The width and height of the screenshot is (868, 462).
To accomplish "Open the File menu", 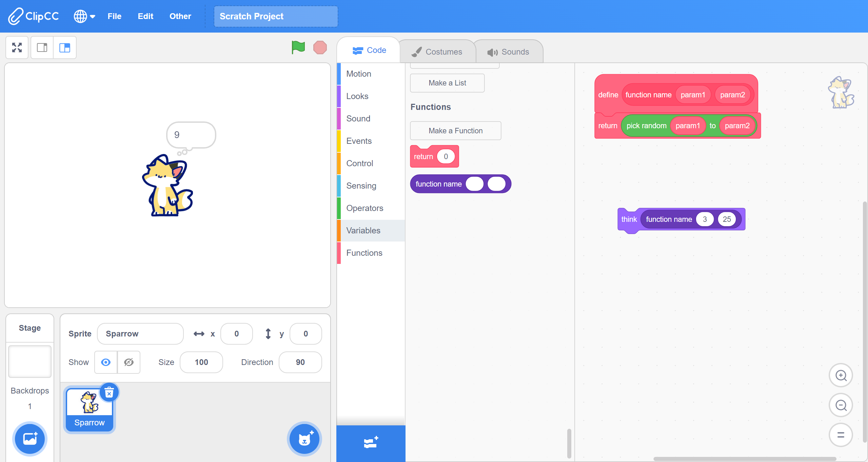I will 114,16.
